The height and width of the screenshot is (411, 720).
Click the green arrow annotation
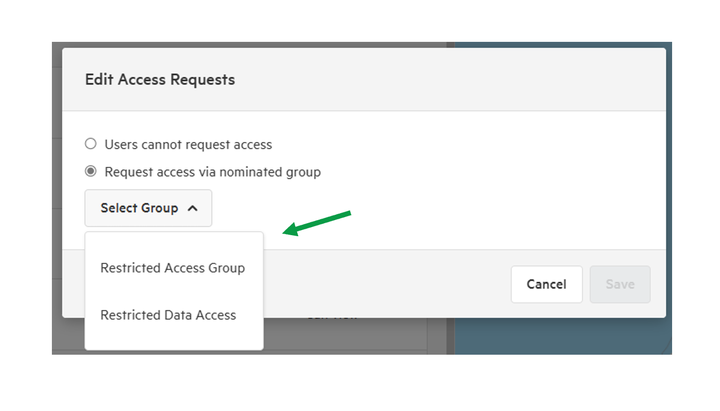tap(316, 223)
